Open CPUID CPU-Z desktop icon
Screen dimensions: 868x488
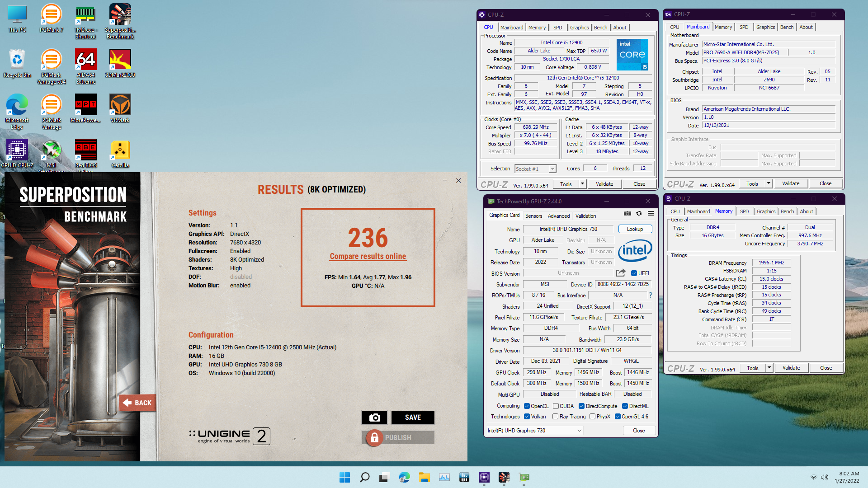click(17, 154)
